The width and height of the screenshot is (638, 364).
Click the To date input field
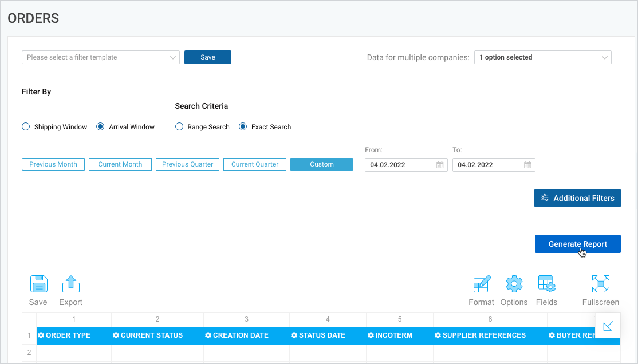coord(494,165)
